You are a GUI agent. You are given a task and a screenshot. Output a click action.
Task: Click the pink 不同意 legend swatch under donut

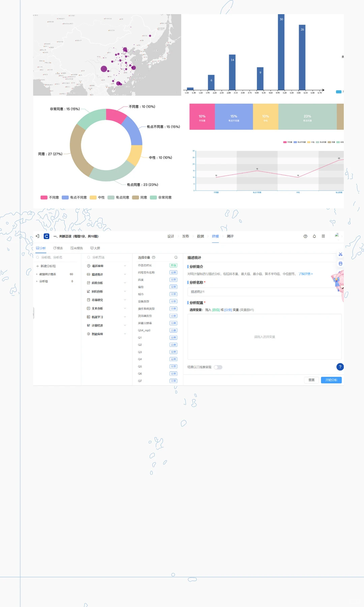click(44, 198)
